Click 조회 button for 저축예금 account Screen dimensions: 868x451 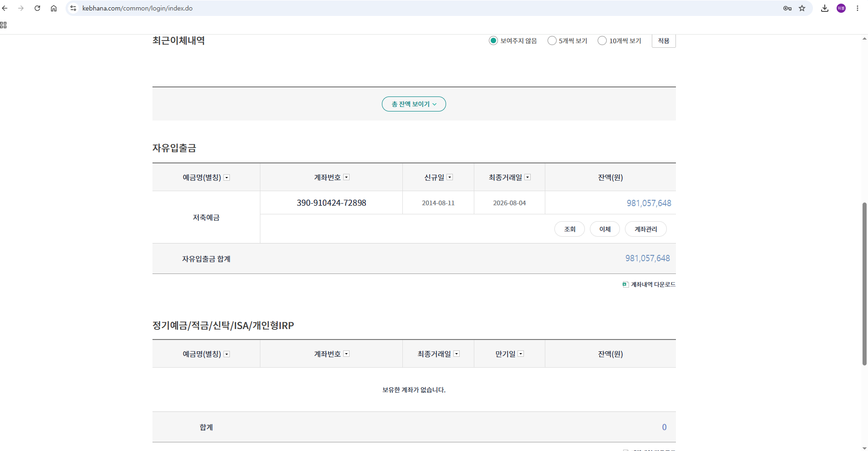click(569, 229)
